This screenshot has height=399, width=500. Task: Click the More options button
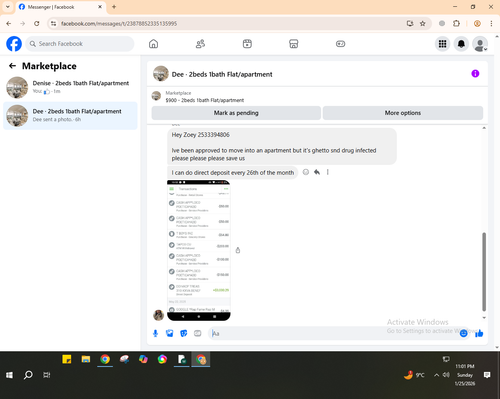(x=403, y=113)
